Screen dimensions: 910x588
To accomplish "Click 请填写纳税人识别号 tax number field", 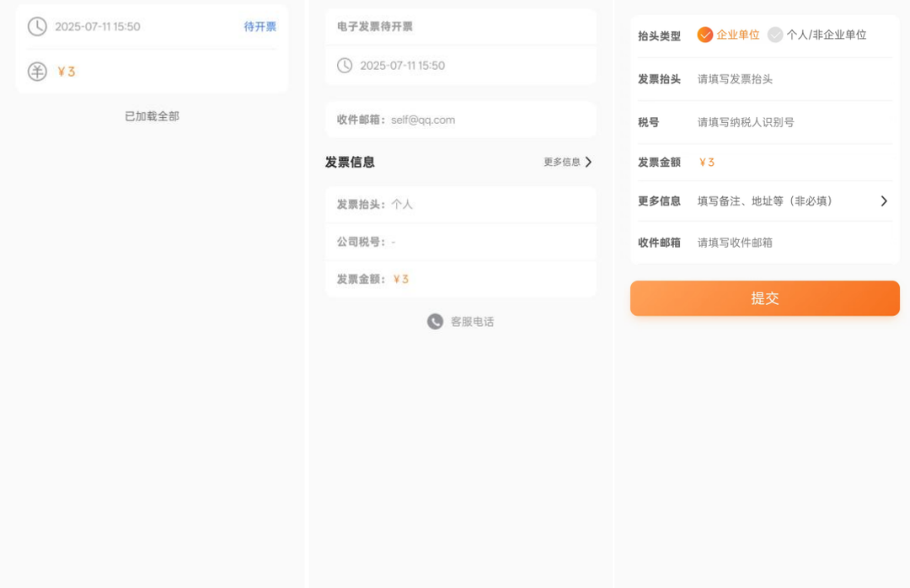I will click(x=794, y=122).
